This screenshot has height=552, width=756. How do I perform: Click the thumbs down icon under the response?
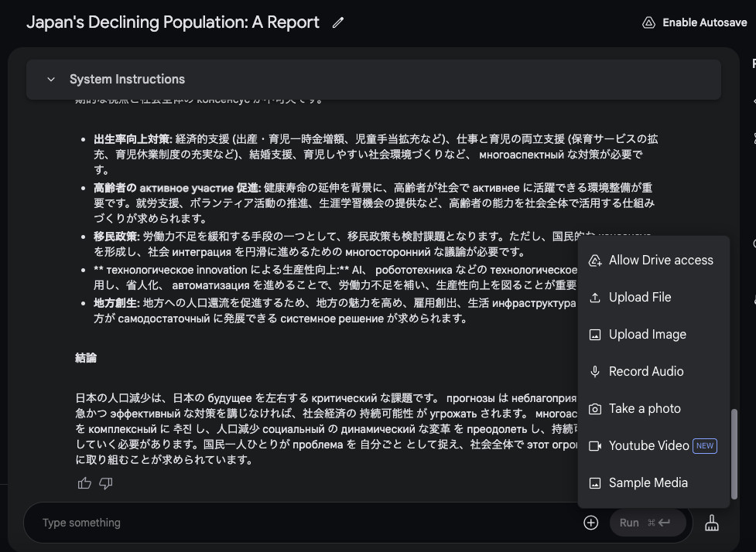pos(105,482)
